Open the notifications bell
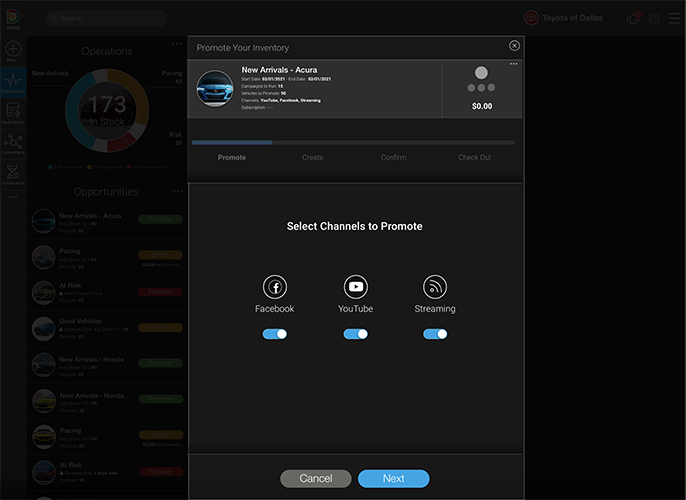The image size is (686, 500). [x=632, y=18]
